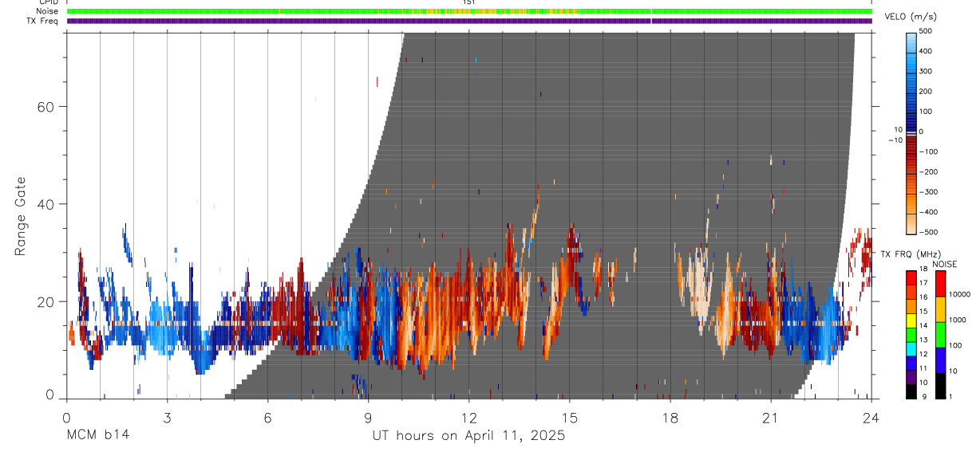Click the 10000 label on NOISE legend
The width and height of the screenshot is (980, 452).
(x=959, y=293)
